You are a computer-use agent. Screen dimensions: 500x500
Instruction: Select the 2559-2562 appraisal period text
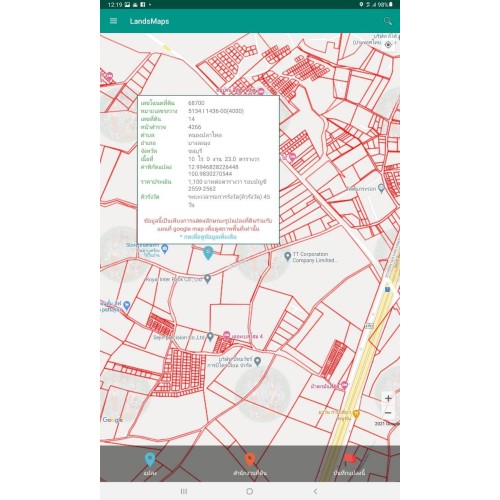(x=202, y=189)
